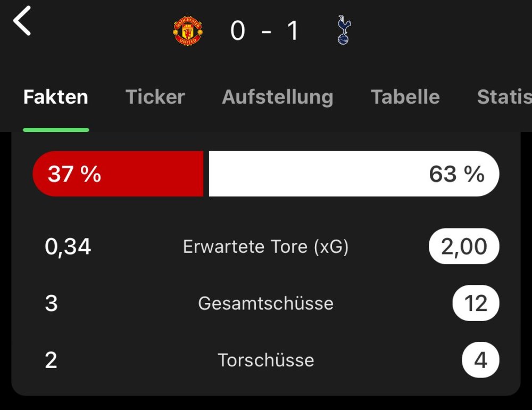Screen dimensions: 532x410
Task: Select the home shots on target value 2
Action: coord(51,360)
